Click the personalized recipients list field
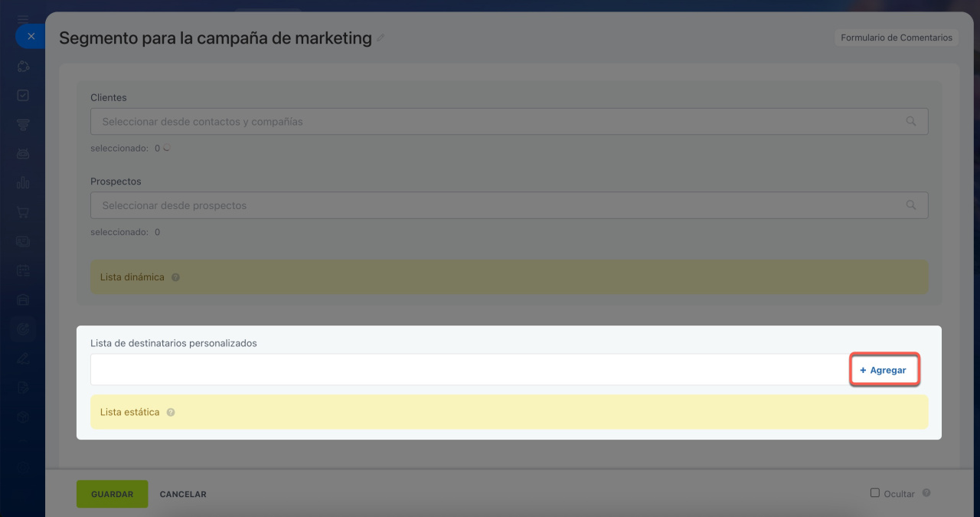The height and width of the screenshot is (517, 980). [469, 370]
